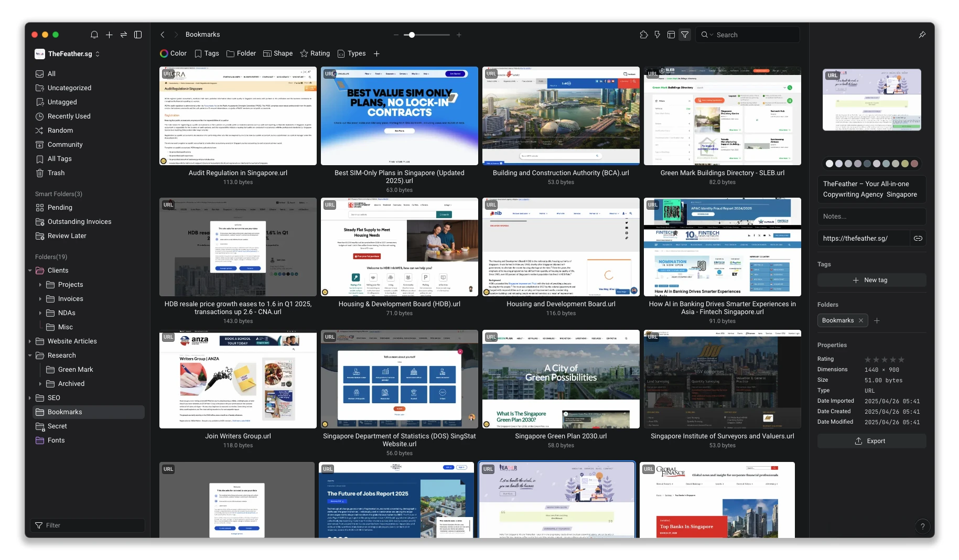Open Pending smart folder
The height and width of the screenshot is (560, 959).
coord(88,208)
